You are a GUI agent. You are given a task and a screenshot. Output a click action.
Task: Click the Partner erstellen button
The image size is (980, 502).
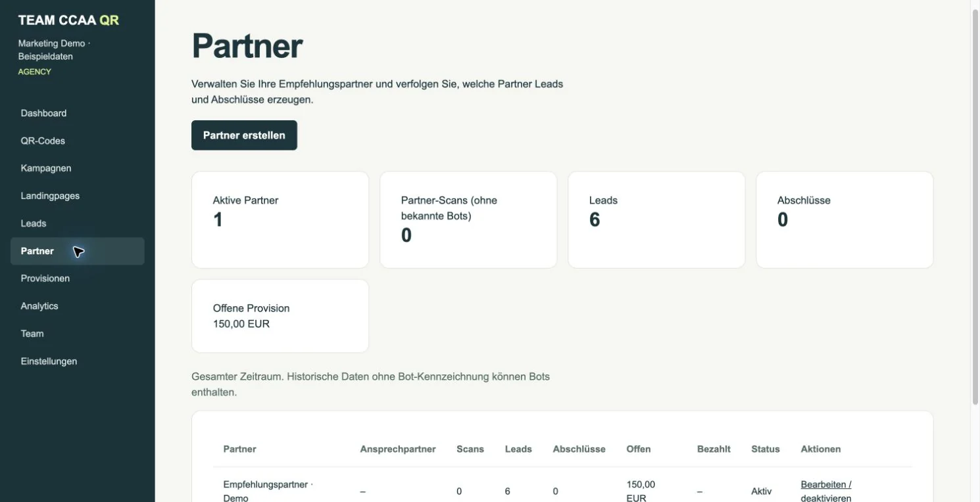click(x=244, y=135)
